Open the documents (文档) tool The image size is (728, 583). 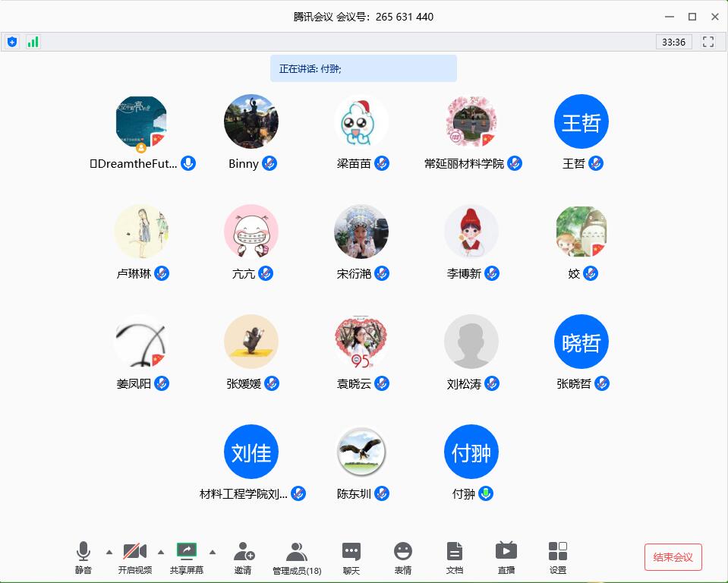tap(454, 552)
